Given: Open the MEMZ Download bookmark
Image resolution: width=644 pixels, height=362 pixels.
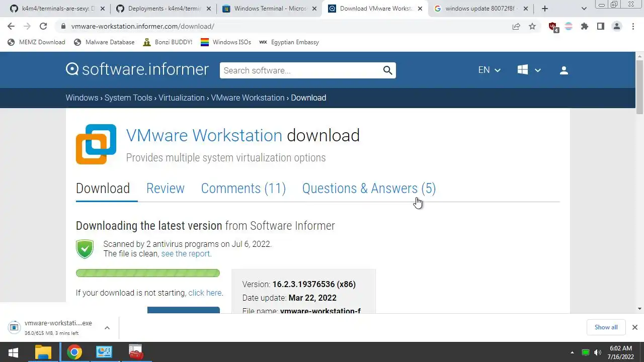Looking at the screenshot, I should pyautogui.click(x=37, y=42).
